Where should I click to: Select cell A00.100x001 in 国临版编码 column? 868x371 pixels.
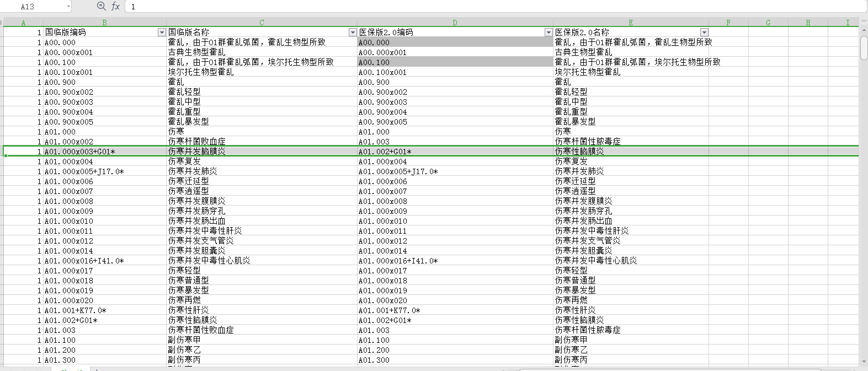[105, 72]
